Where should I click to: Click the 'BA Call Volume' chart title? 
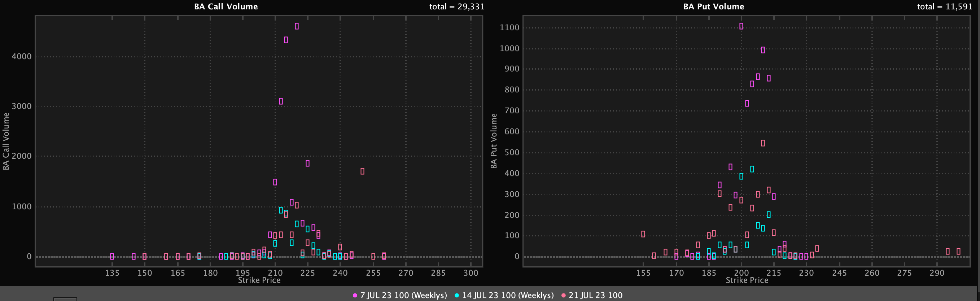point(226,6)
